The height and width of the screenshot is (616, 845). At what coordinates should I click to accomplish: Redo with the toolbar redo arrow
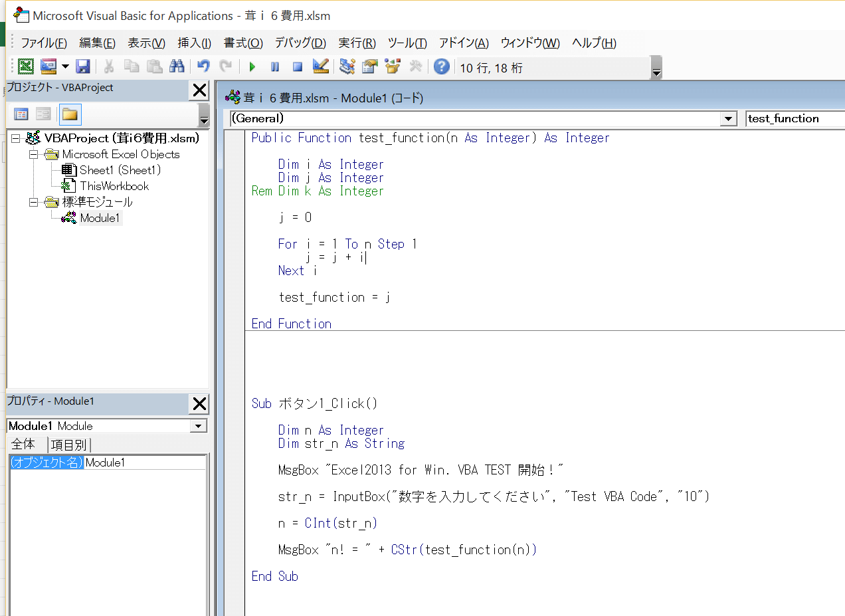coord(226,66)
